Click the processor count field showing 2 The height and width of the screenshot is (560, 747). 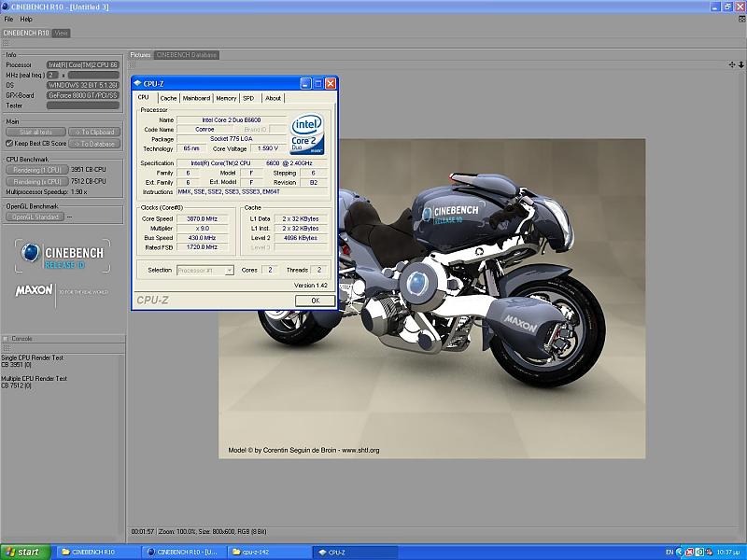click(52, 76)
